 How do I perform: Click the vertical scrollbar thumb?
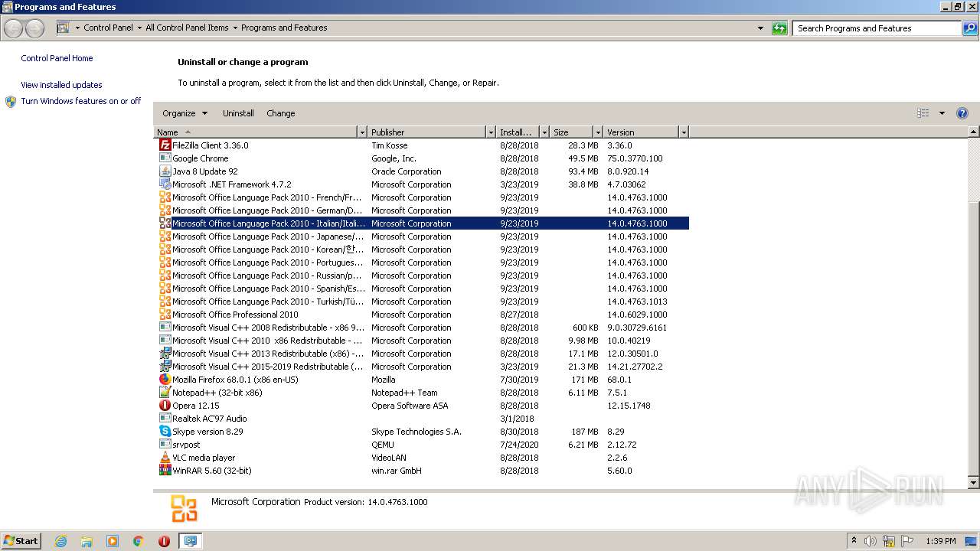(974, 337)
